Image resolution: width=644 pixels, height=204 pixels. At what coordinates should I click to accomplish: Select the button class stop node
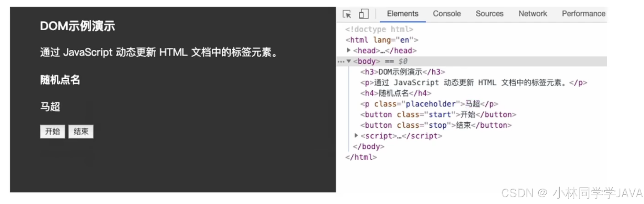[436, 125]
